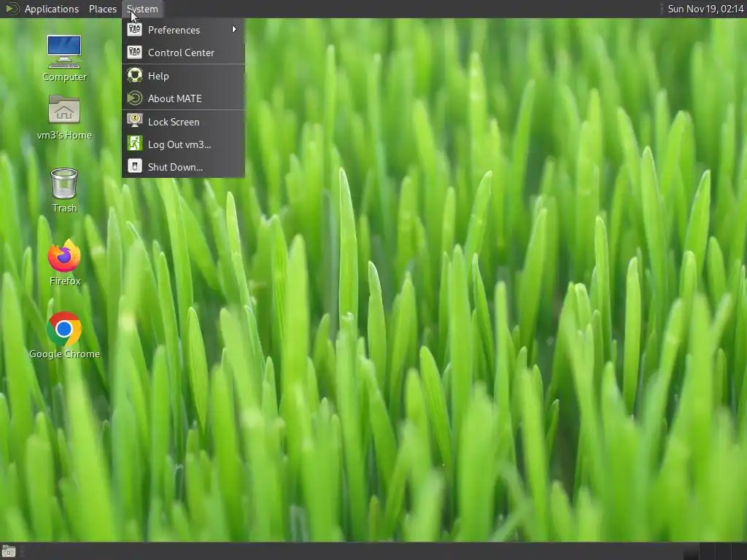Select the Preferences label in the System menu
The image size is (747, 560).
[x=174, y=30]
